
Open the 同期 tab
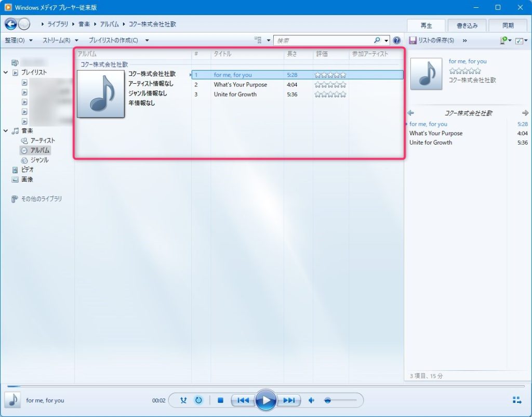click(508, 25)
